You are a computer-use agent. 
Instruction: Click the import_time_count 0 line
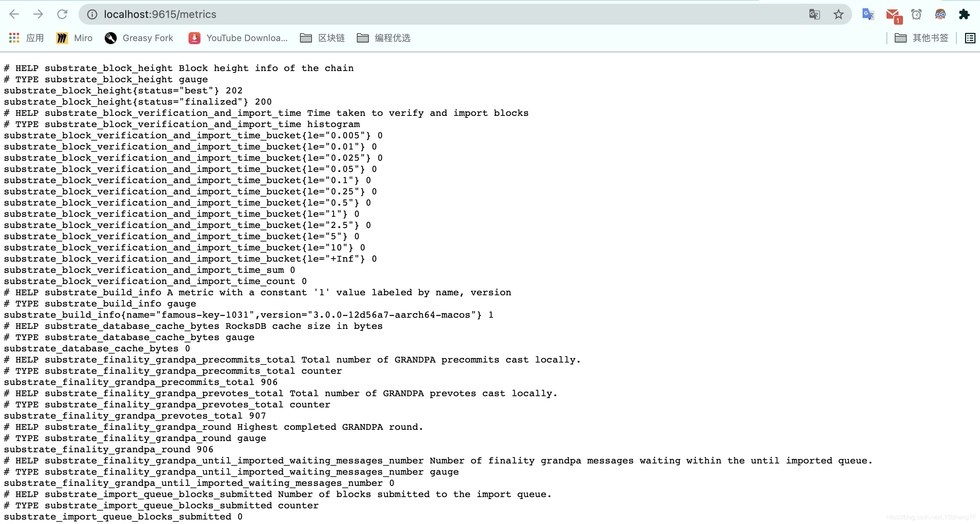tap(155, 281)
